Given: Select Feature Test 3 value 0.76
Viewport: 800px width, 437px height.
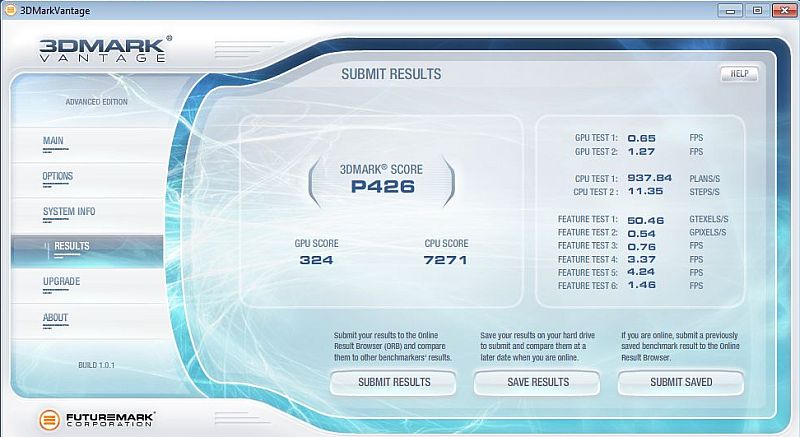Looking at the screenshot, I should coord(641,247).
